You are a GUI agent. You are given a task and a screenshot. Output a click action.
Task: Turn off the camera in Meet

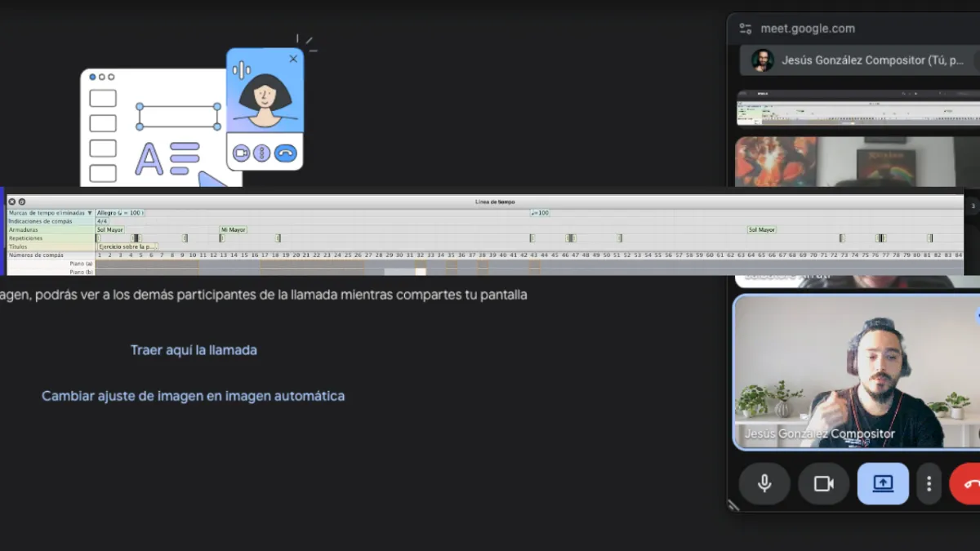click(x=823, y=483)
